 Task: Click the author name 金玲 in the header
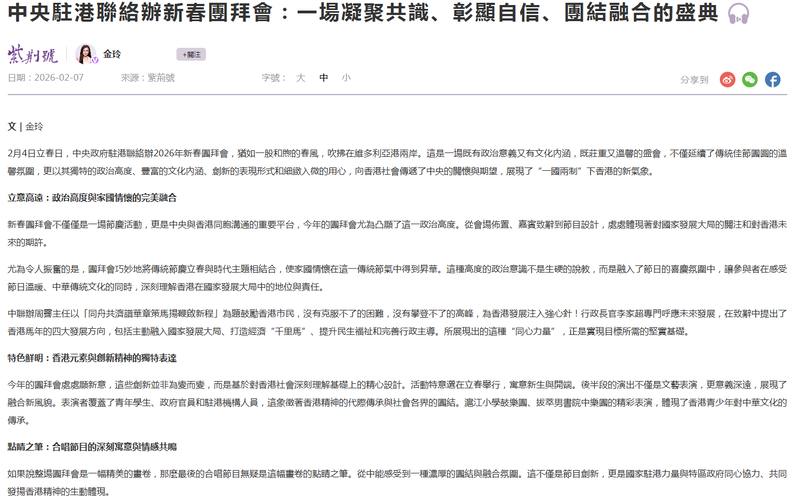pyautogui.click(x=112, y=54)
